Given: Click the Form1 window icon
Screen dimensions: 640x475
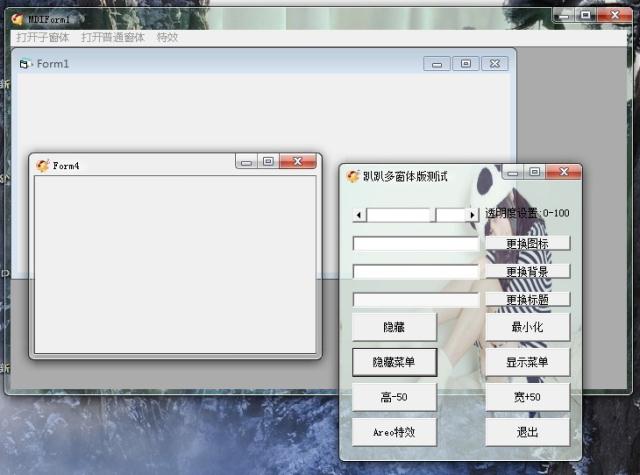Looking at the screenshot, I should tap(25, 64).
